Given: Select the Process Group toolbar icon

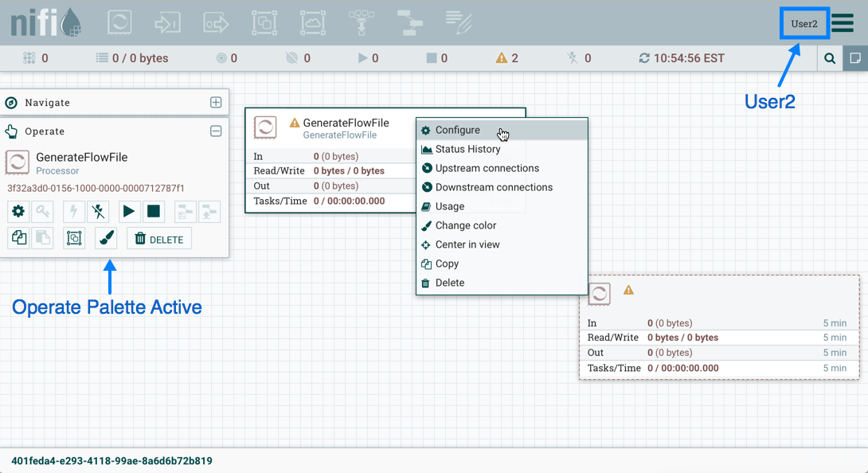Looking at the screenshot, I should pyautogui.click(x=264, y=22).
